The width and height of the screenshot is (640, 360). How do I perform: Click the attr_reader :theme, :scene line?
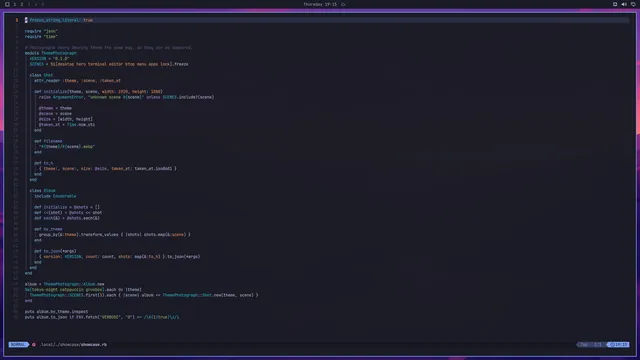click(77, 80)
